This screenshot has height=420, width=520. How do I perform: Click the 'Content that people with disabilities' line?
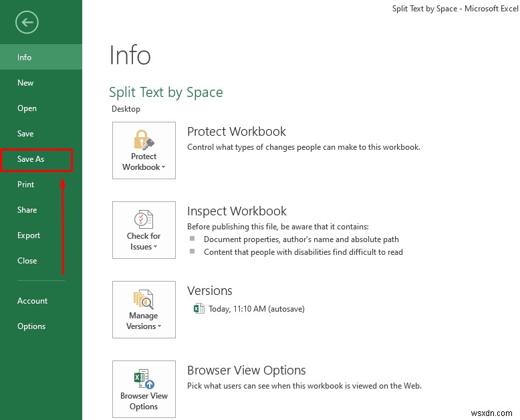tap(303, 252)
